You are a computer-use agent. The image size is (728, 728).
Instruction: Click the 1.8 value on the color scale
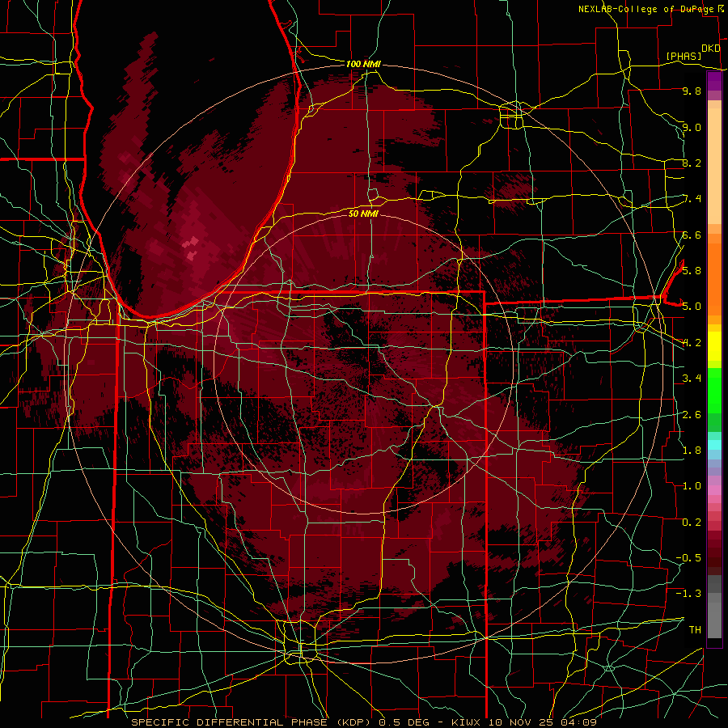(x=692, y=450)
